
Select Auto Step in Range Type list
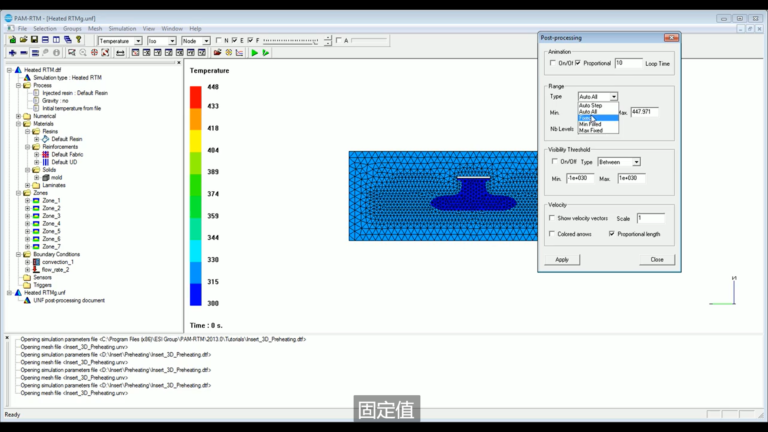[x=598, y=105]
